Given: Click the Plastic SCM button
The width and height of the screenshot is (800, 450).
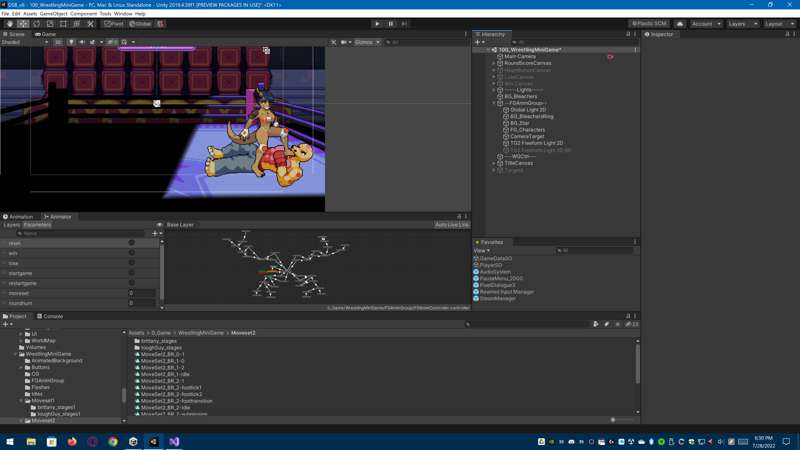Looking at the screenshot, I should click(649, 24).
